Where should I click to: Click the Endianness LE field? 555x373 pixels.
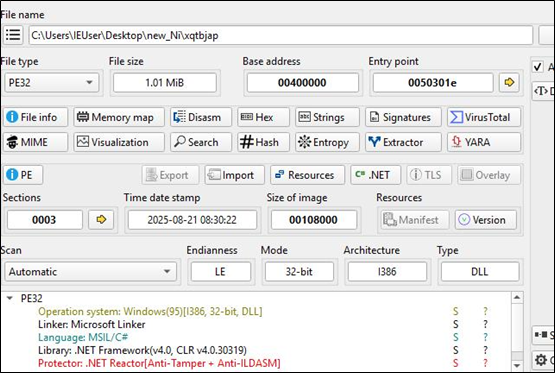point(221,272)
